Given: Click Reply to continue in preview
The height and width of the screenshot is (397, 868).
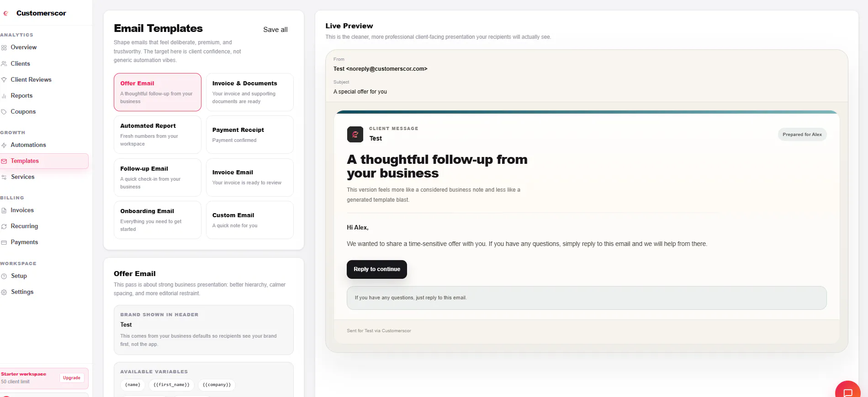Looking at the screenshot, I should [x=377, y=269].
